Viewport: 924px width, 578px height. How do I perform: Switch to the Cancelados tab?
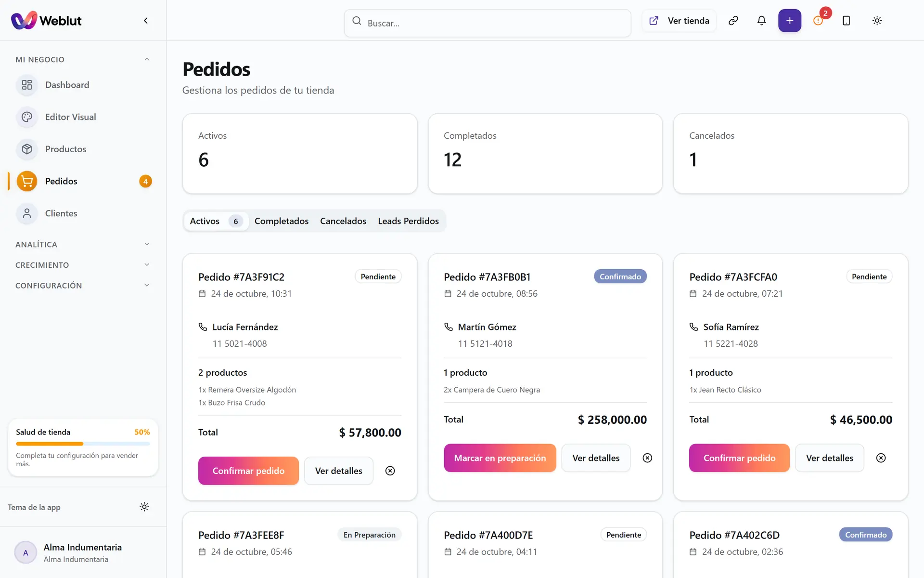[343, 221]
